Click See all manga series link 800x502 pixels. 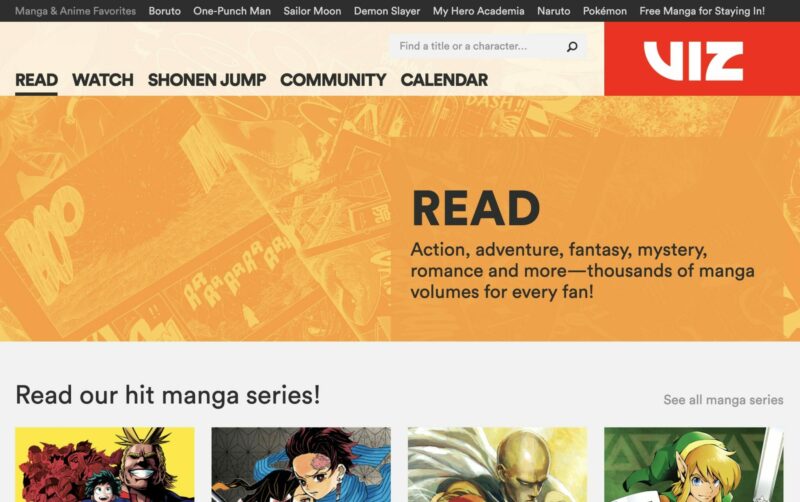[723, 399]
